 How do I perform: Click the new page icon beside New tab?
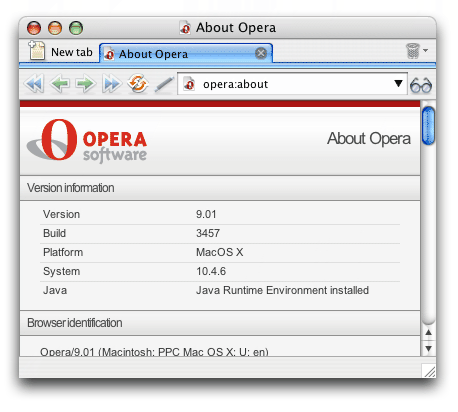click(37, 51)
